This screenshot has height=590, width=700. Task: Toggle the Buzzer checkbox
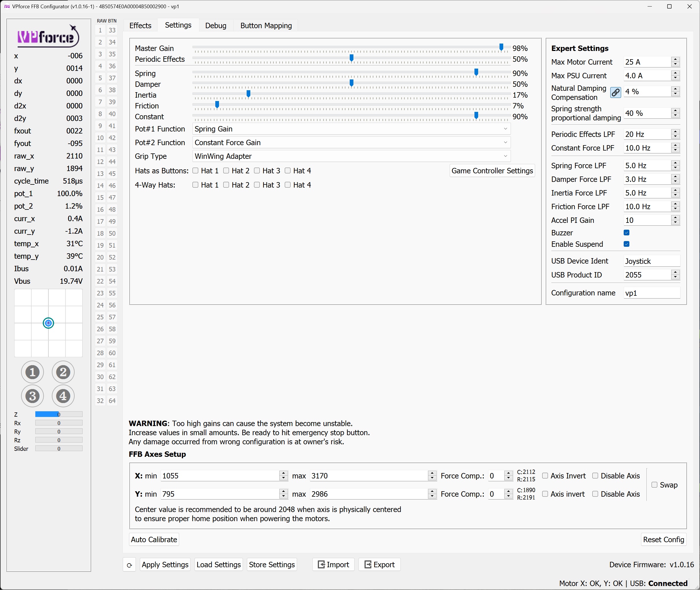click(x=627, y=233)
